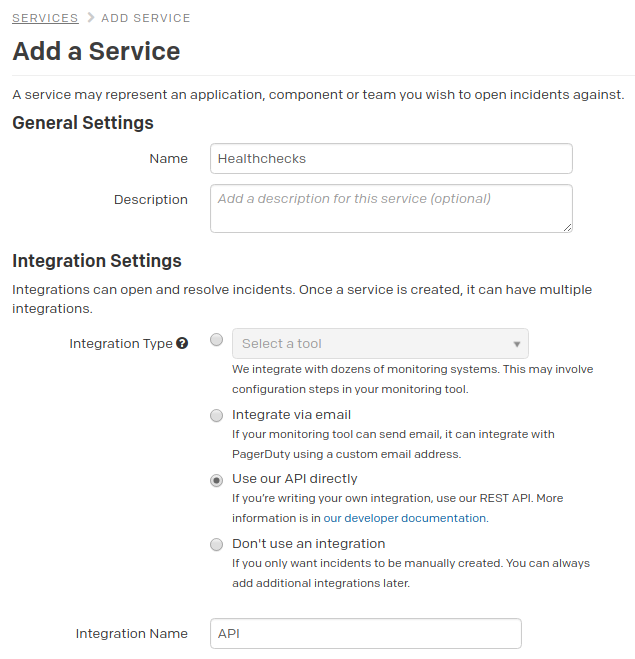Focus the Integration Name field with API

365,634
